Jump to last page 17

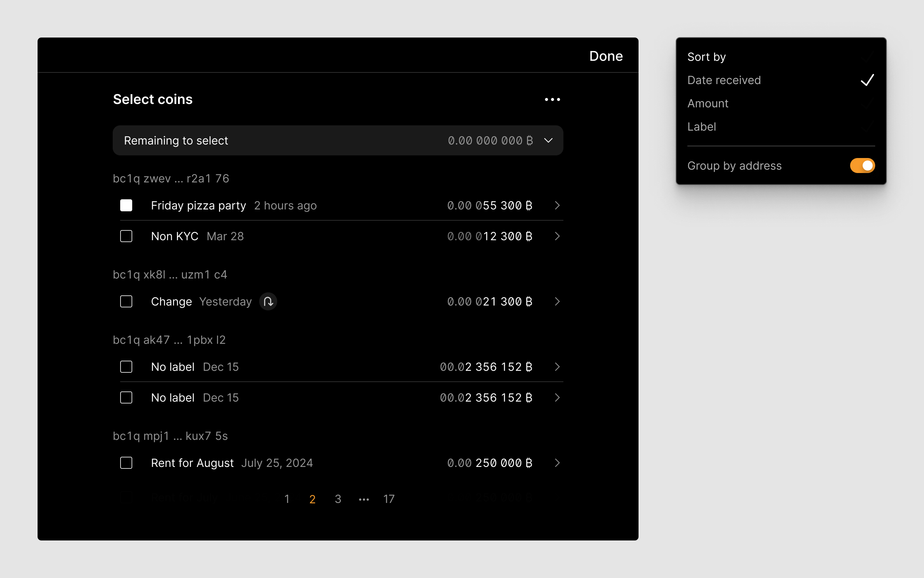tap(389, 499)
